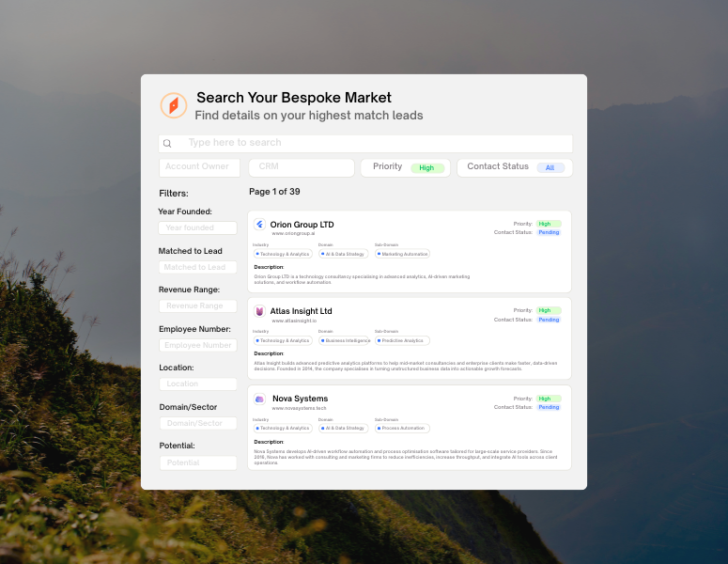Focus the 'Type here to search' box

pyautogui.click(x=376, y=143)
